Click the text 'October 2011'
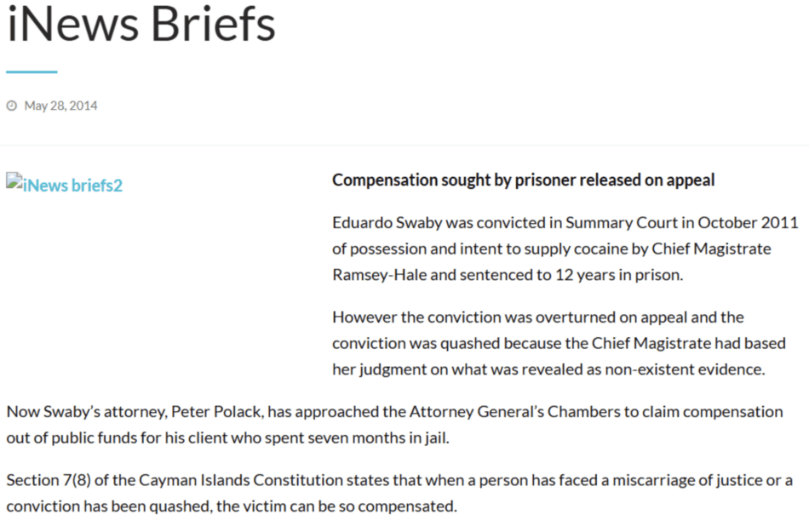 pyautogui.click(x=748, y=223)
